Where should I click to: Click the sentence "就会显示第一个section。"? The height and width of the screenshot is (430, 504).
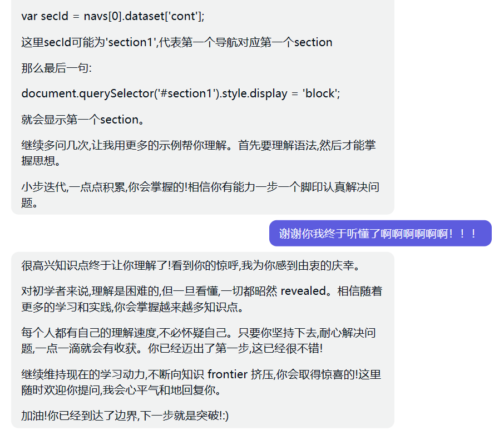[83, 120]
